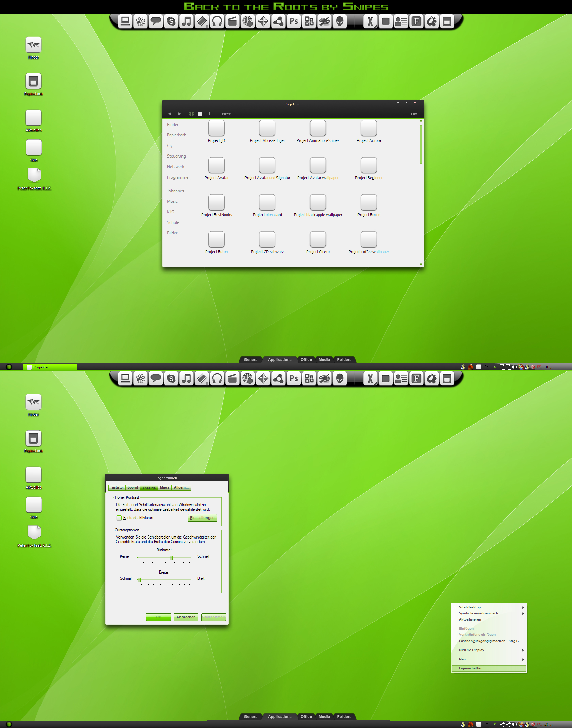Click the Einstellungen button
The image size is (572, 728).
202,518
